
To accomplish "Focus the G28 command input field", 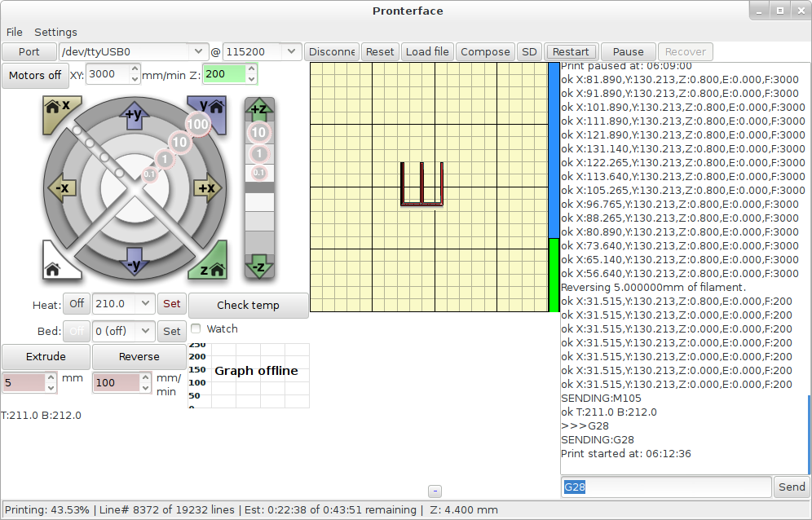I will tap(665, 487).
